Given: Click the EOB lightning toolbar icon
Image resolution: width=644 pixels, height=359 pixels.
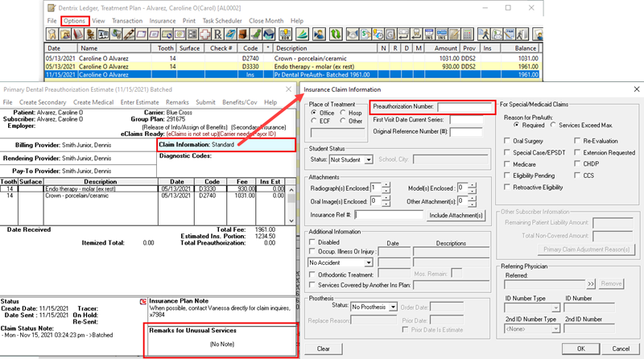Looking at the screenshot, I should (x=285, y=35).
